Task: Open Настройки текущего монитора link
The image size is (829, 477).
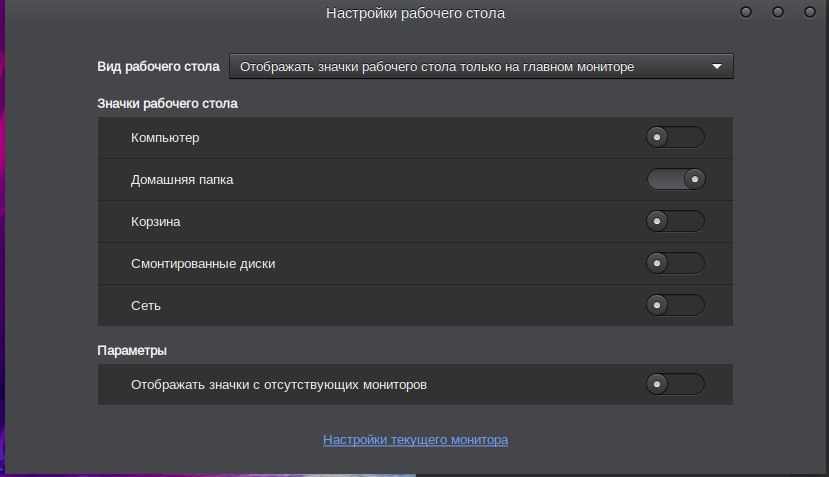Action: coord(416,440)
